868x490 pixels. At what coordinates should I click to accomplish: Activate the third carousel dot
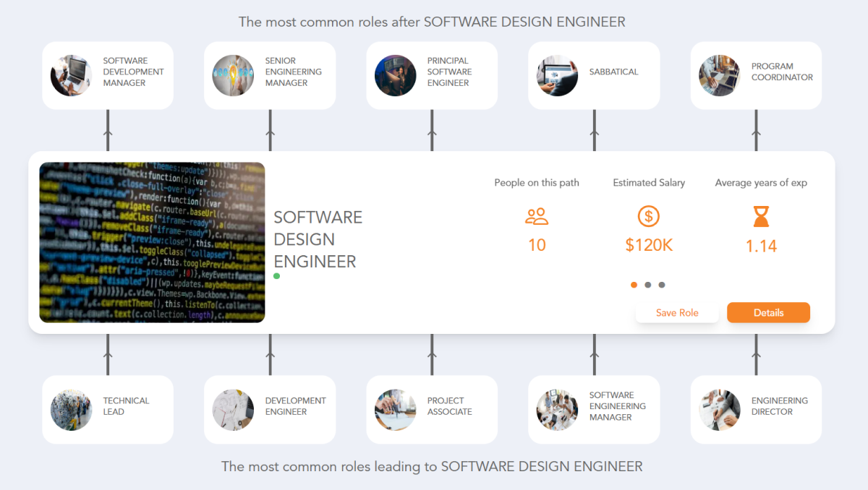click(661, 285)
